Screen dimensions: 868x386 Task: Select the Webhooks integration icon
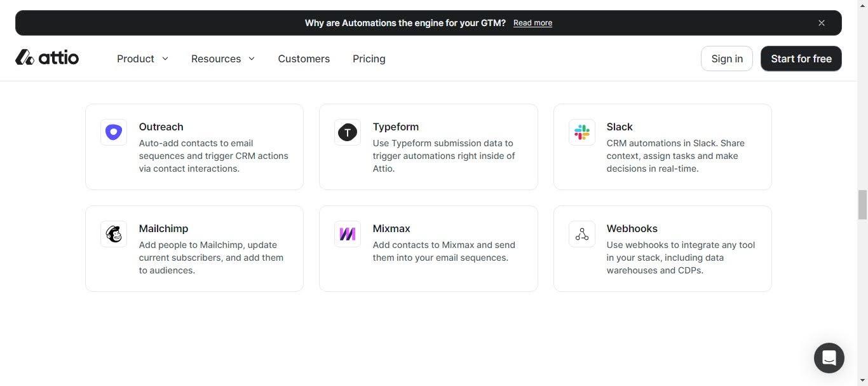pyautogui.click(x=581, y=233)
